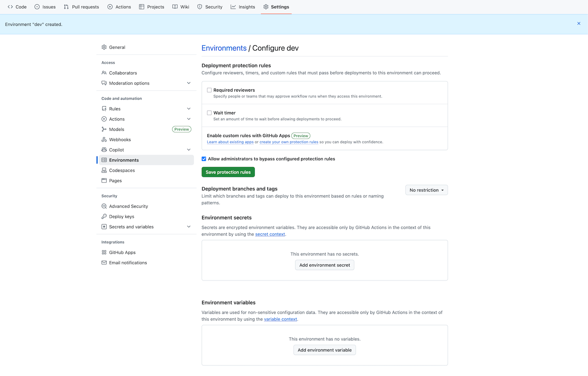Click the Deploy keys key icon
Viewport: 588px width, 376px height.
tap(104, 217)
